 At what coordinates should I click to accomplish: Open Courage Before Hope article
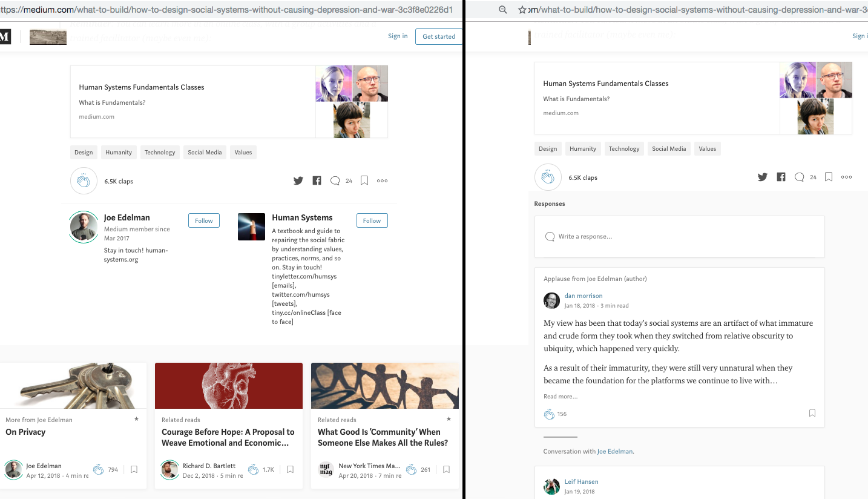228,437
